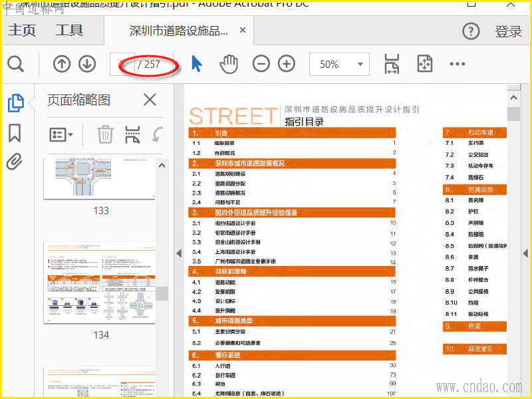Viewport: 532px width, 399px height.
Task: Click the document vertical scrollbar handle
Action: [513, 114]
